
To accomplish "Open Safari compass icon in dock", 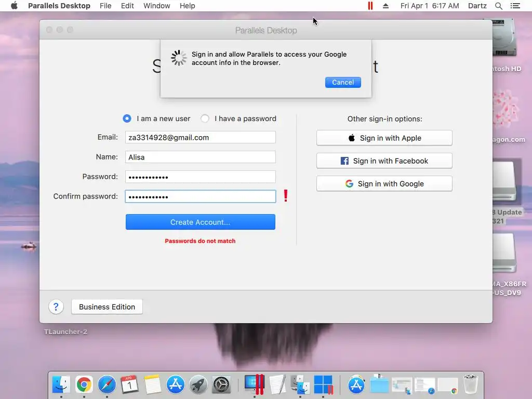I will [107, 384].
